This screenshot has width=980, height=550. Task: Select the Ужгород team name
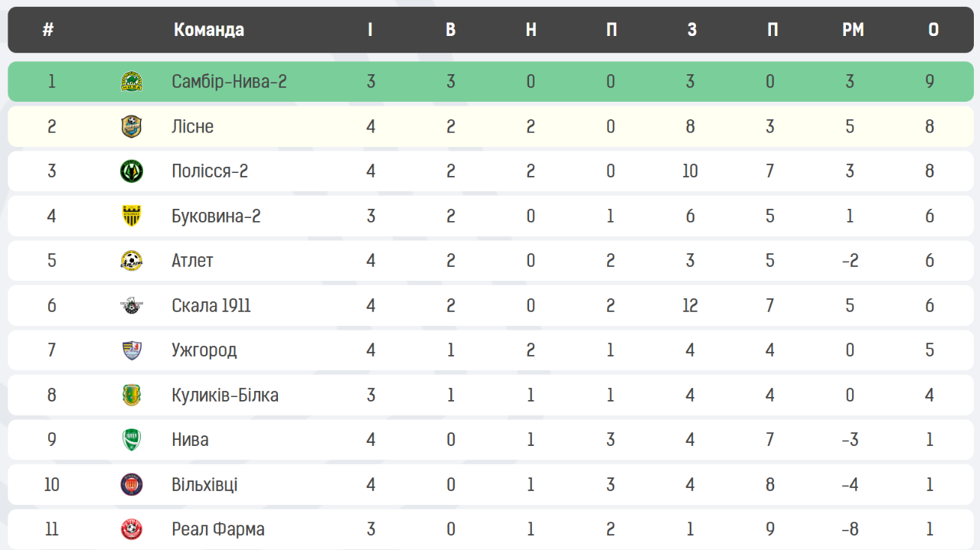(204, 350)
